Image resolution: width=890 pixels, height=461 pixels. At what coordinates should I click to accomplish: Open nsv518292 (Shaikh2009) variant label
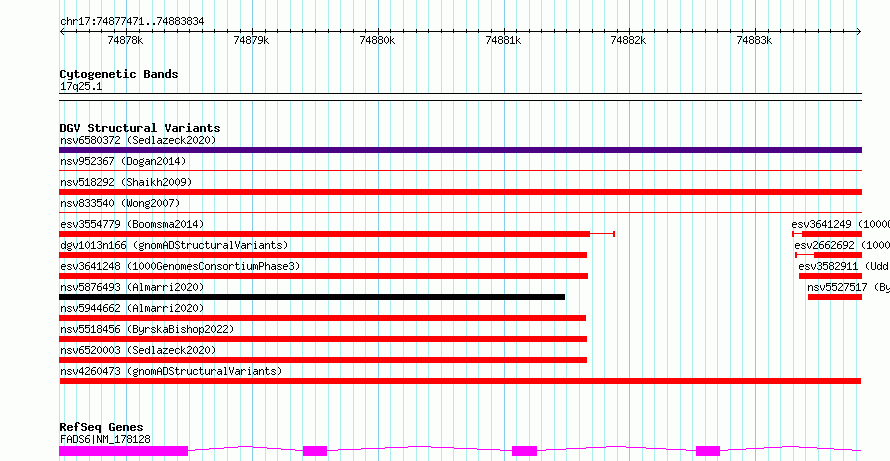(126, 182)
